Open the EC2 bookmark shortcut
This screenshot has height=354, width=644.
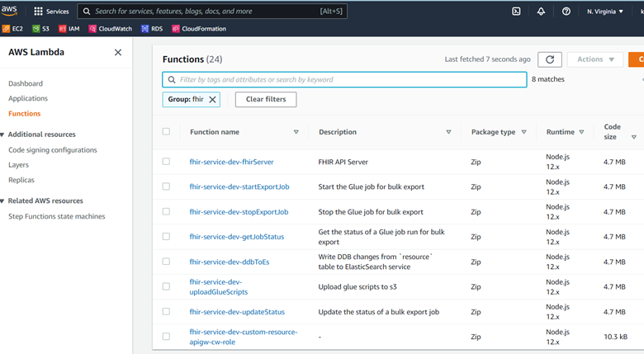12,29
